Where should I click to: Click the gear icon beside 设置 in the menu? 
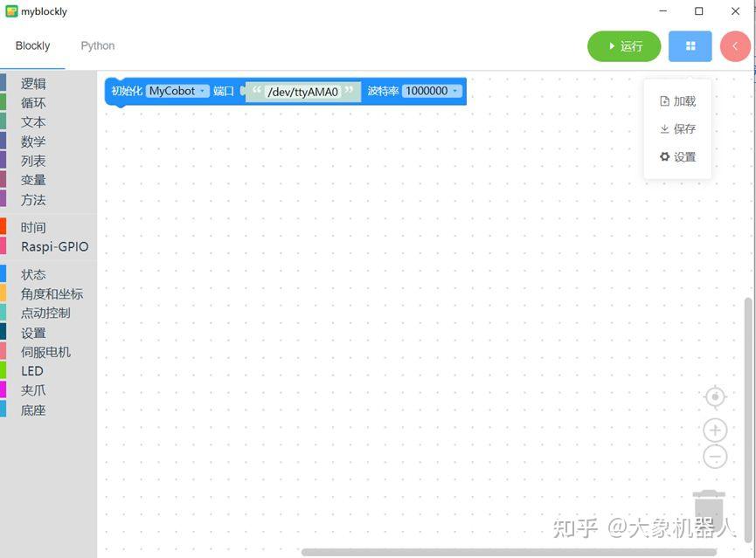(665, 156)
